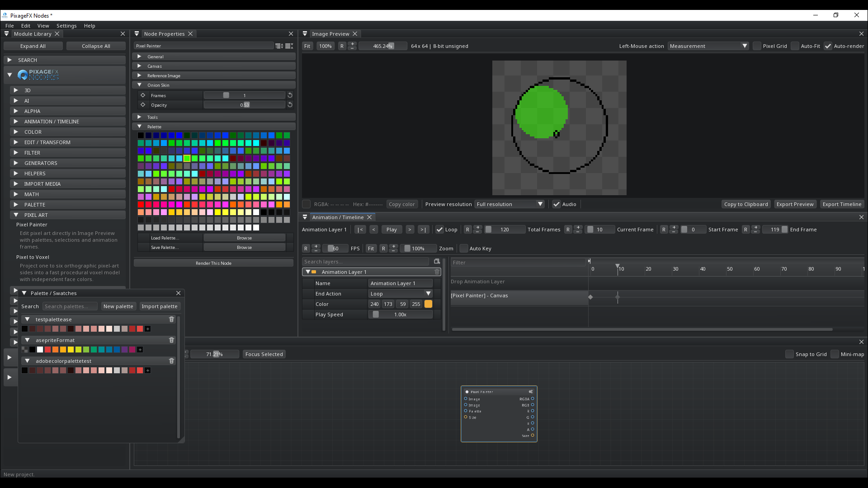Open the Settings menu
Viewport: 868px width, 488px height.
pyautogui.click(x=66, y=26)
